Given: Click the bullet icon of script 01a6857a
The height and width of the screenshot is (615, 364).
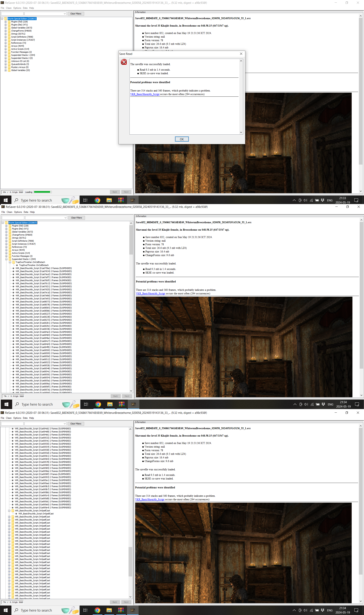Looking at the screenshot, I should point(13,390).
